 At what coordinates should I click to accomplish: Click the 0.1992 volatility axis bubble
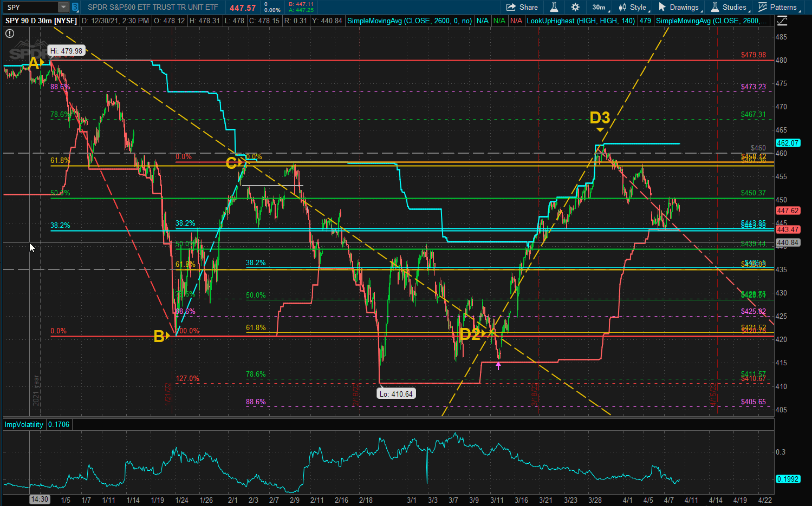(788, 479)
